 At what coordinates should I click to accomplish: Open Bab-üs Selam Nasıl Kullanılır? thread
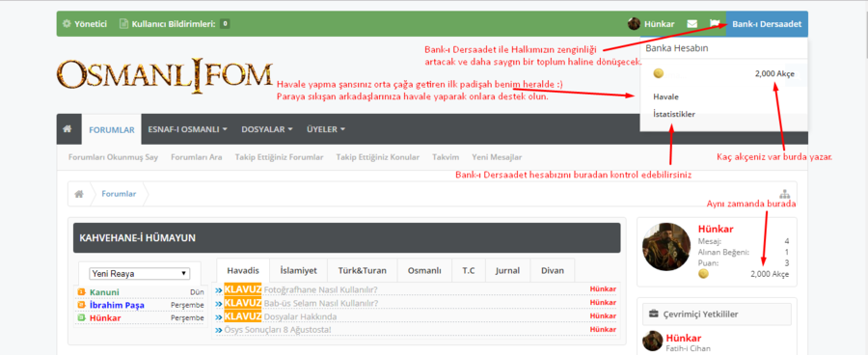coord(320,303)
